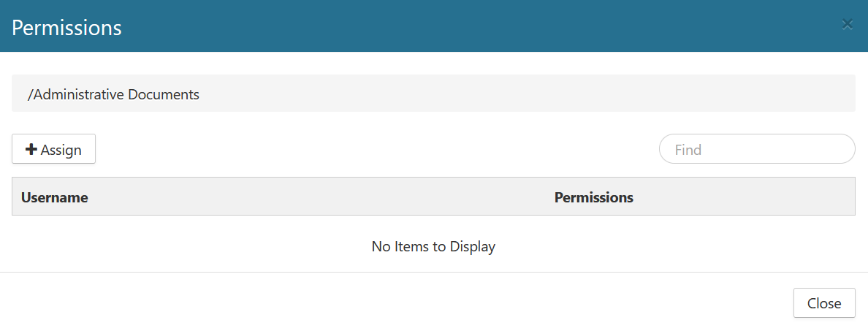Viewport: 868px width, 331px height.
Task: Add a user permission via Assign
Action: pos(54,150)
